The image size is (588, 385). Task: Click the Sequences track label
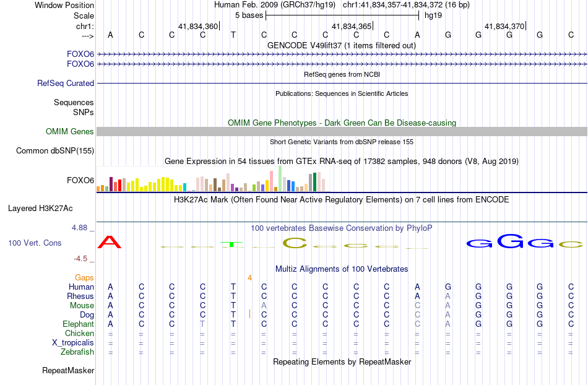[74, 102]
